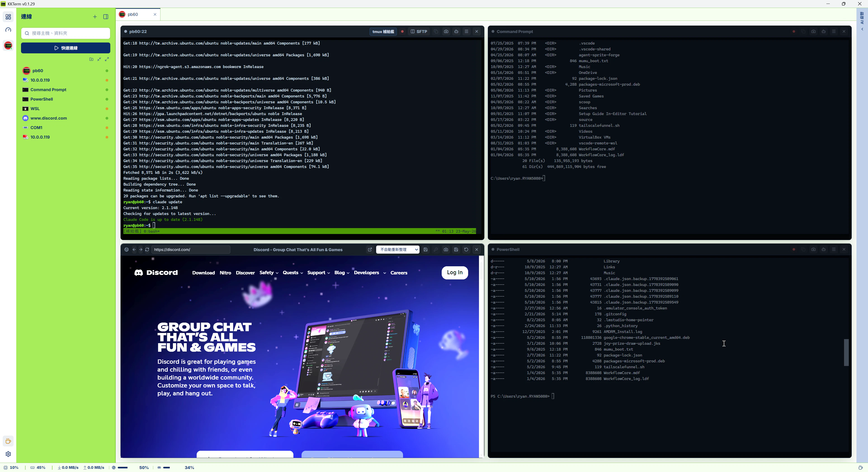Image resolution: width=868 pixels, height=472 pixels.
Task: Capture a screenshot of the browser pane
Action: pos(446,250)
